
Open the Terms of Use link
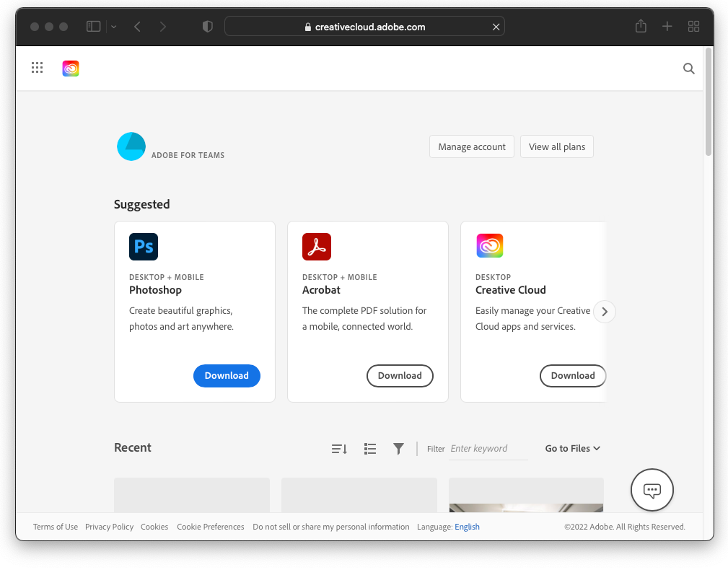click(56, 527)
